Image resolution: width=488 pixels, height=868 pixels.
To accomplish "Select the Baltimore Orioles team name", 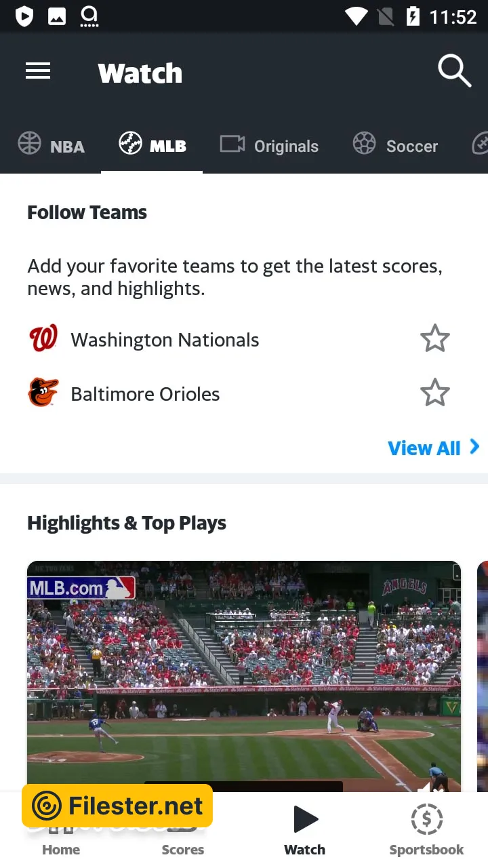I will coord(145,394).
